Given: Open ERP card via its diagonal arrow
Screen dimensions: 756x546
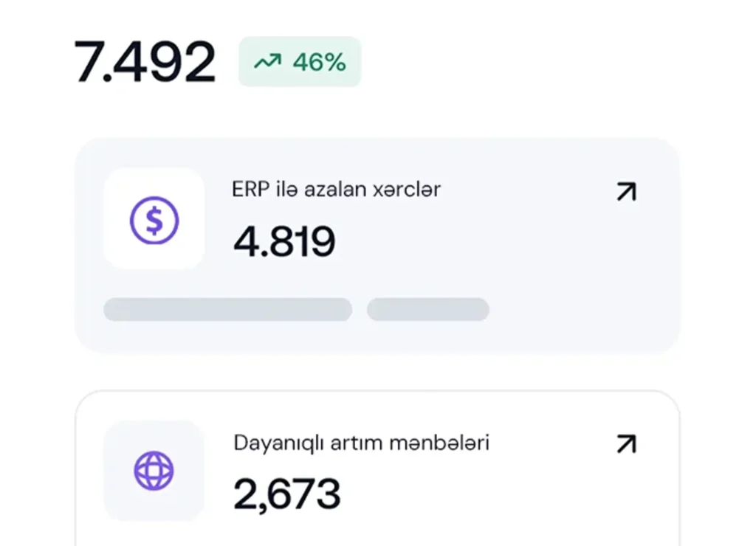Looking at the screenshot, I should click(x=626, y=192).
